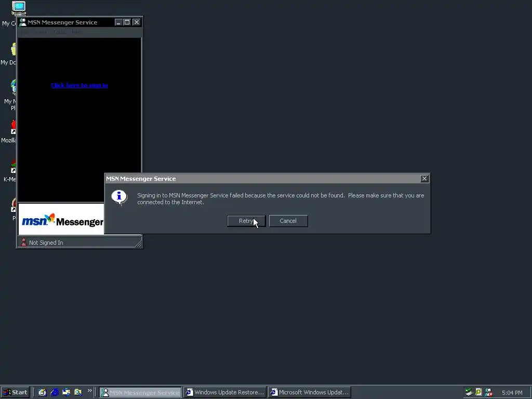Click the yellow document tray icon
Screen dimensions: 532x399
coord(478,392)
